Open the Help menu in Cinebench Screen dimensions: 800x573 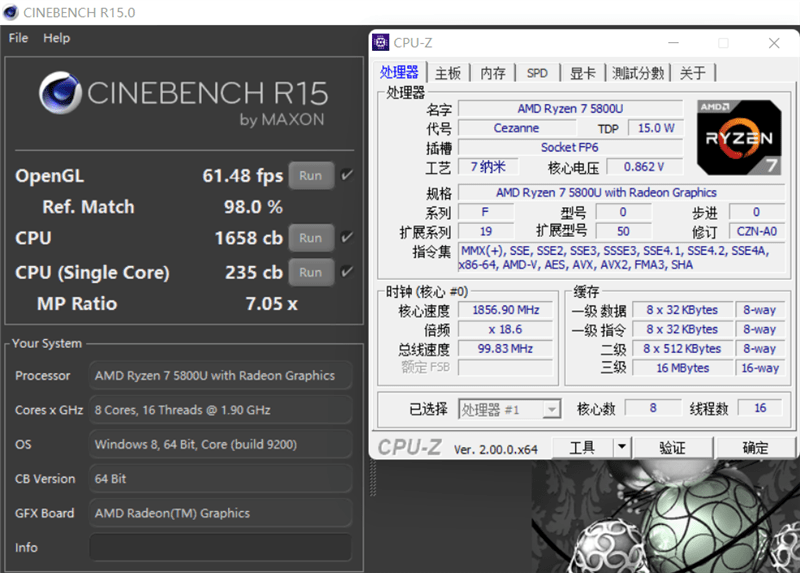[56, 38]
